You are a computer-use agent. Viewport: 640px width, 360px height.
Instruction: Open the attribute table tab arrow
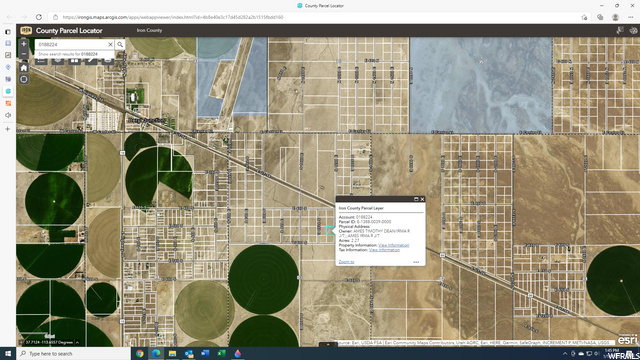(328, 344)
